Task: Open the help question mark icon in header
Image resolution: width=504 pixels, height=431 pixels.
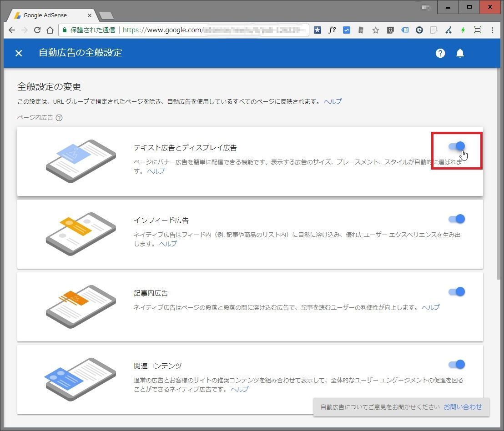Action: tap(440, 53)
